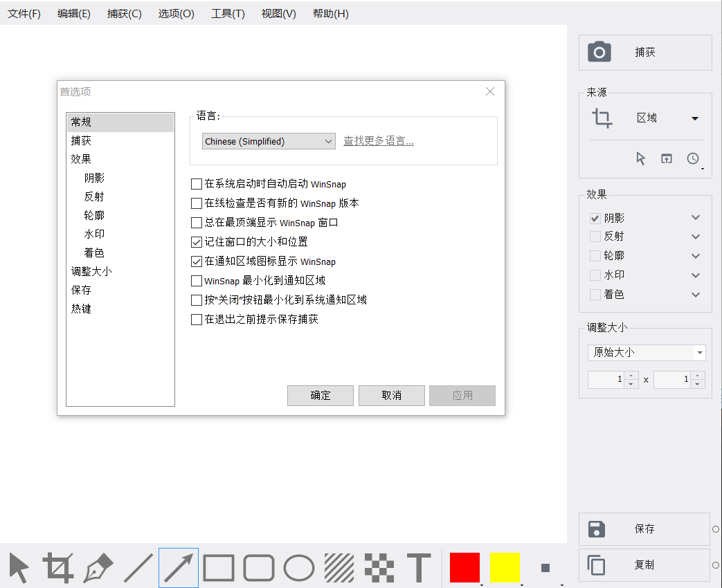Close the 首选项 dialog

click(490, 91)
